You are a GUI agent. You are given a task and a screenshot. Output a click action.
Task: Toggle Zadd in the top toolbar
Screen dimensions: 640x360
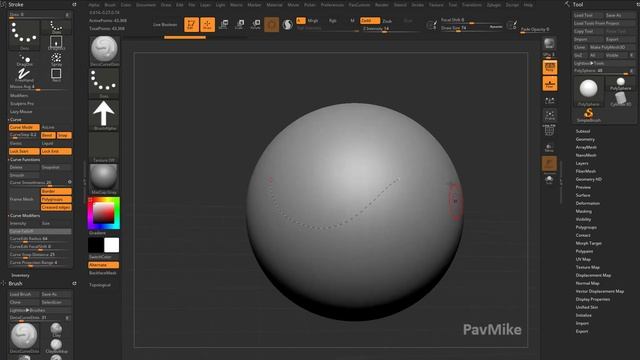(x=370, y=20)
